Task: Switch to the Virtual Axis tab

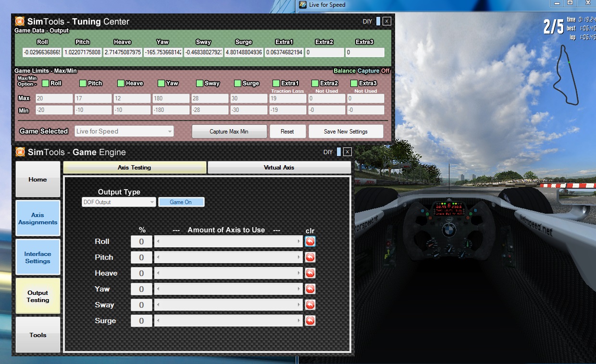Action: (279, 168)
